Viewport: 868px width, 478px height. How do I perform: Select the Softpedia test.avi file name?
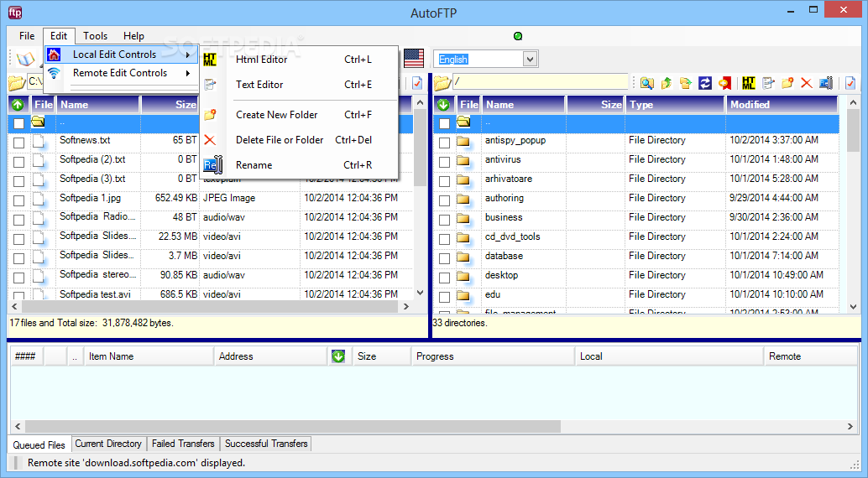click(x=95, y=294)
